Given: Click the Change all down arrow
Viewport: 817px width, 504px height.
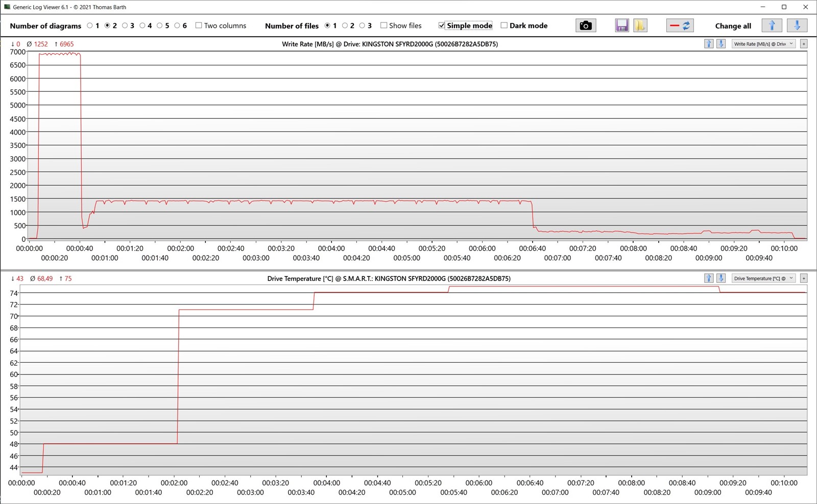Looking at the screenshot, I should [x=797, y=26].
